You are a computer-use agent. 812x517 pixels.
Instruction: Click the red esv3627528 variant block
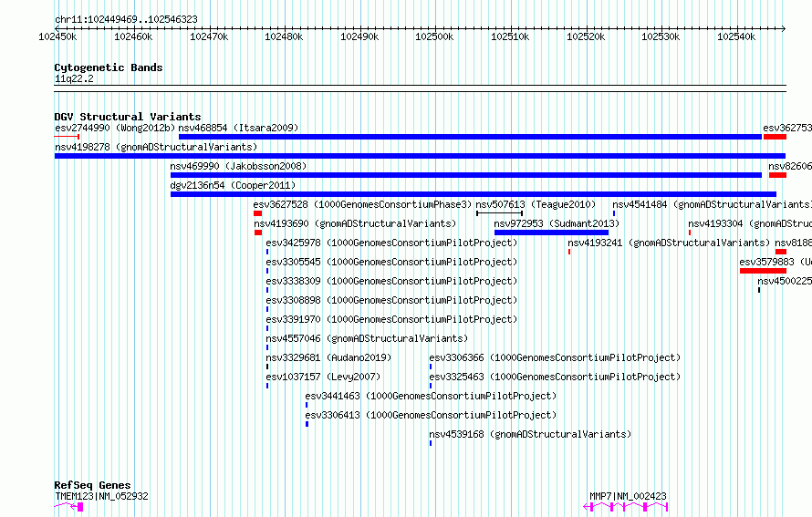[257, 213]
